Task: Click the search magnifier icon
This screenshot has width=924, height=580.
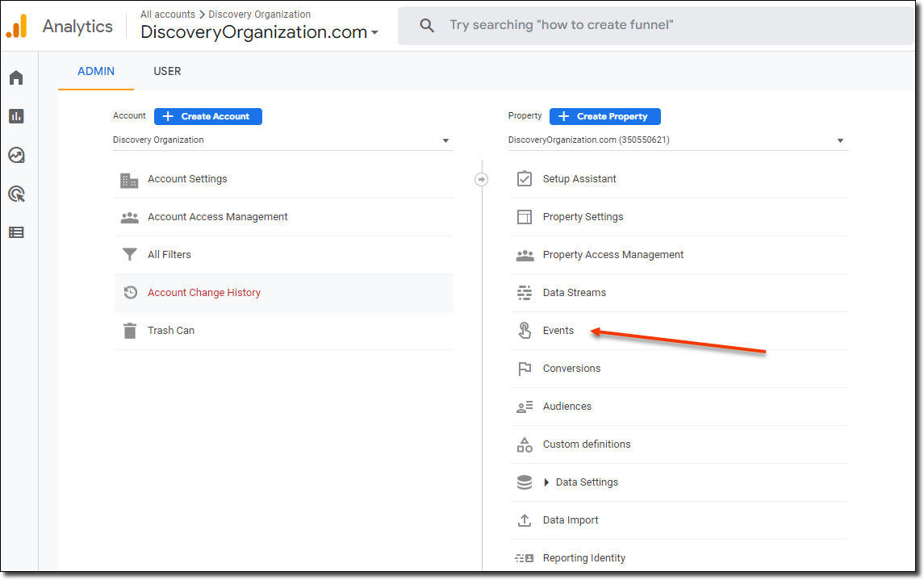Action: click(x=427, y=25)
